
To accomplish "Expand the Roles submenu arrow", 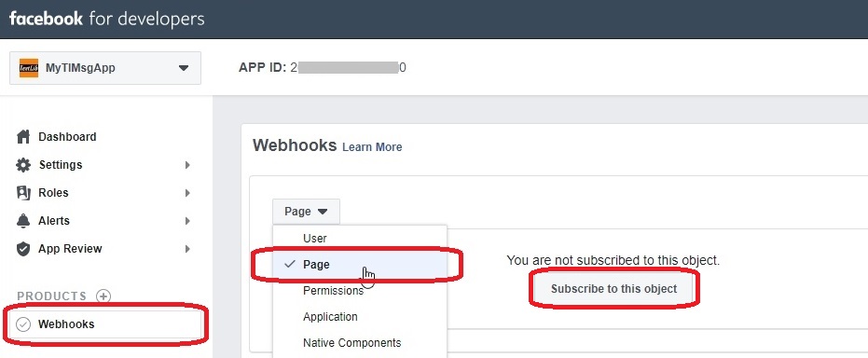I will (x=187, y=193).
